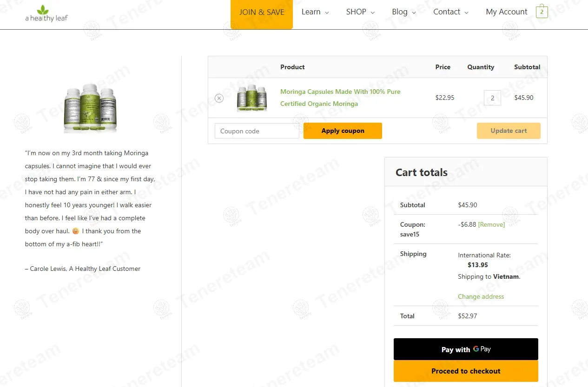This screenshot has width=588, height=387.
Task: Click the Moringa bottles image in sidebar
Action: tap(90, 108)
